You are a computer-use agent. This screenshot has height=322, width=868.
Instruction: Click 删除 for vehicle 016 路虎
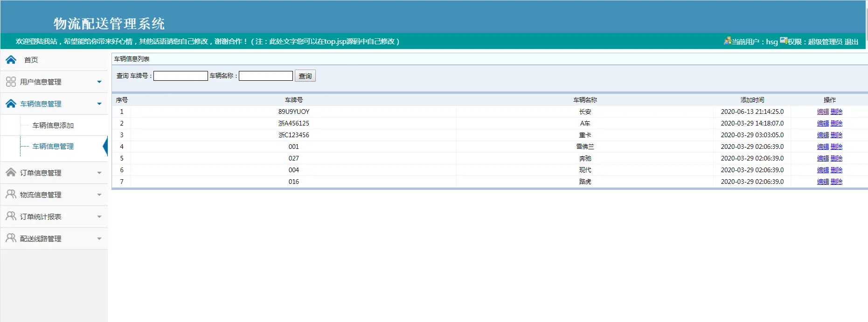pos(837,182)
